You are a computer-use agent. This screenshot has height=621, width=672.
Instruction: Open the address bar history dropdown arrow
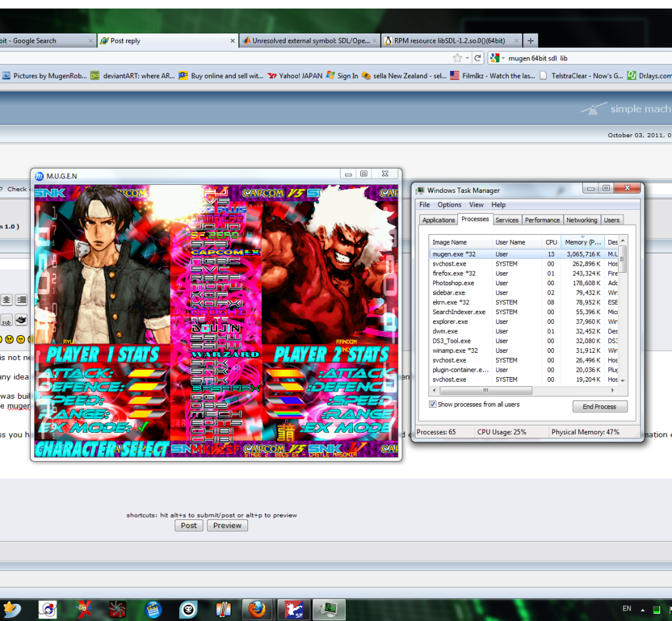coord(467,58)
